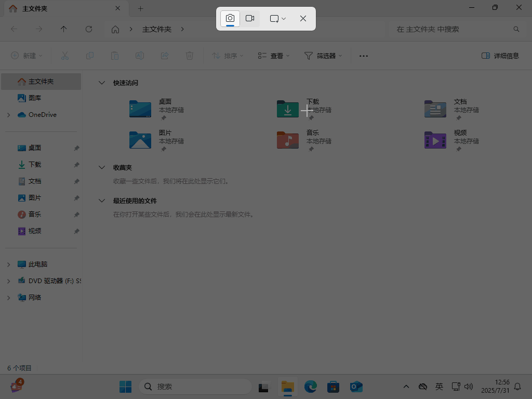Open Microsoft Store from the taskbar
The width and height of the screenshot is (532, 399).
[333, 387]
